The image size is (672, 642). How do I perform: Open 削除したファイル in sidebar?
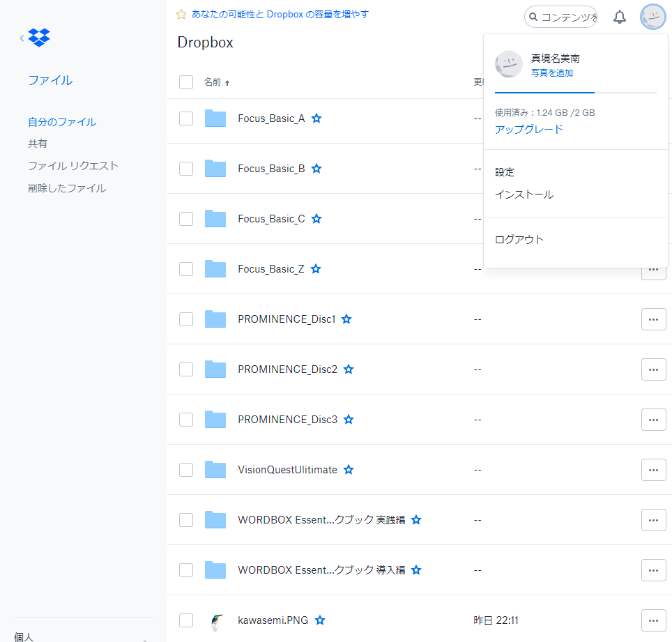67,188
